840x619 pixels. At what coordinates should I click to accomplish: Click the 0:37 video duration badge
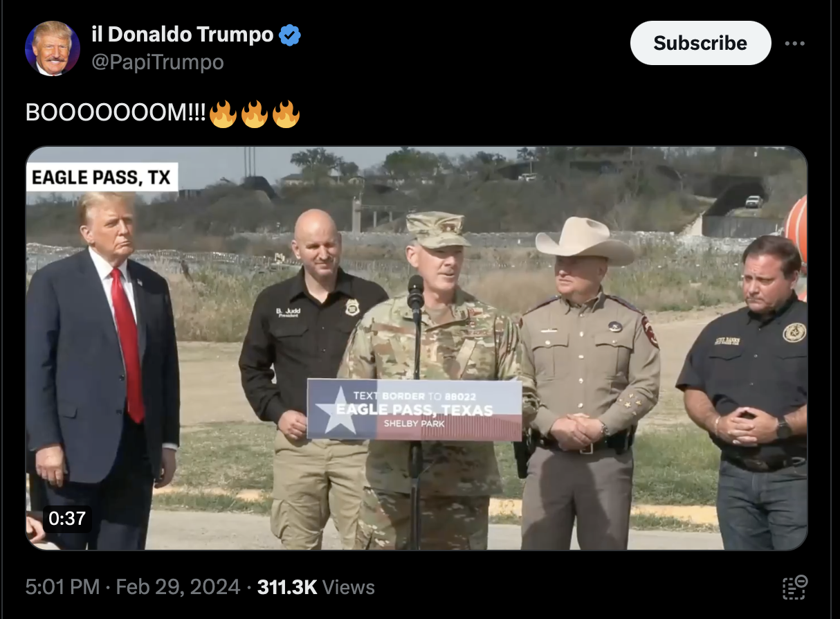tap(67, 518)
